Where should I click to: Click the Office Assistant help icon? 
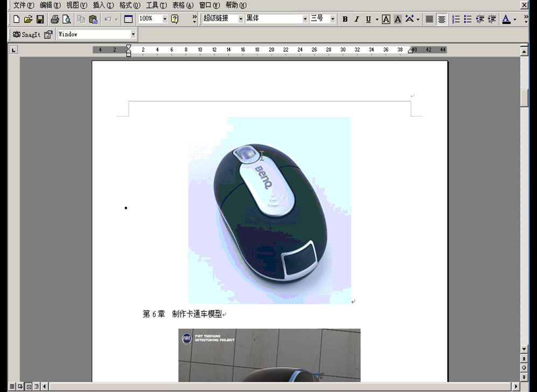click(173, 19)
